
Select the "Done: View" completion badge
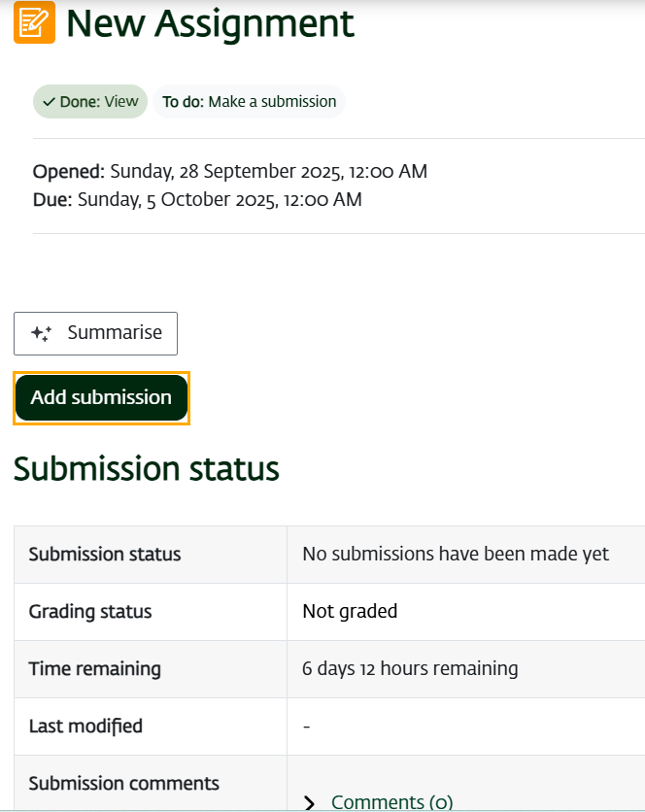[90, 102]
